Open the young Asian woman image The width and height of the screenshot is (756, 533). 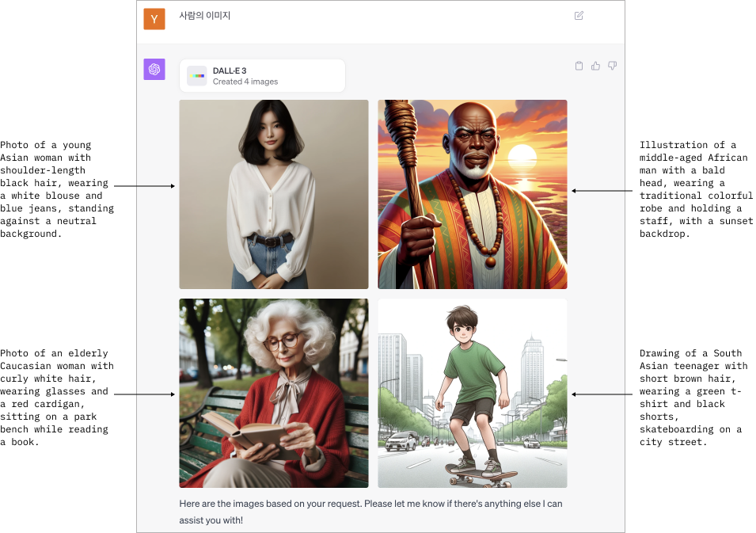click(274, 194)
